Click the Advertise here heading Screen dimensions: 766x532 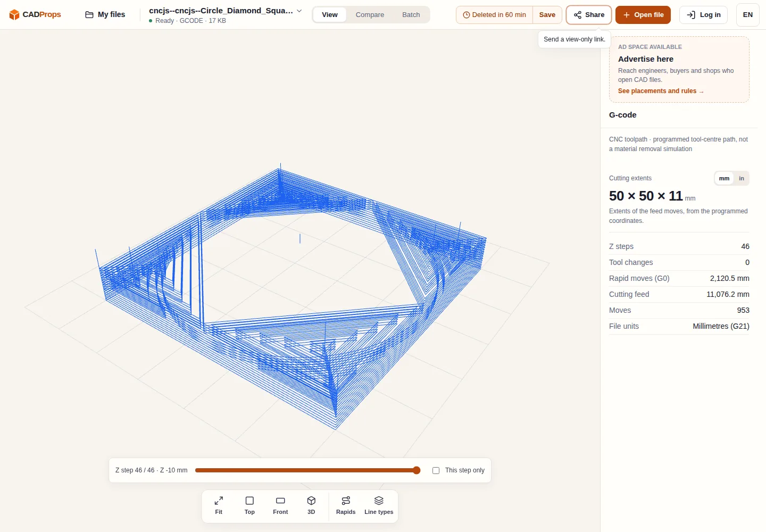click(646, 59)
